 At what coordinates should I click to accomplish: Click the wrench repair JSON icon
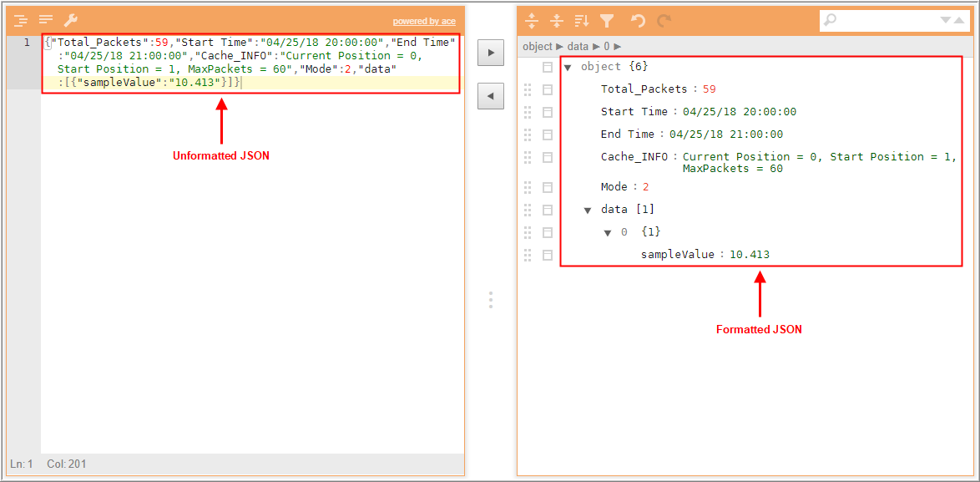(x=71, y=20)
